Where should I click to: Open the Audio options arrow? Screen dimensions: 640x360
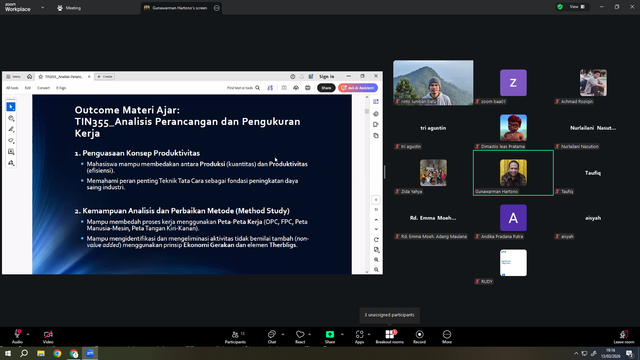coord(28,334)
